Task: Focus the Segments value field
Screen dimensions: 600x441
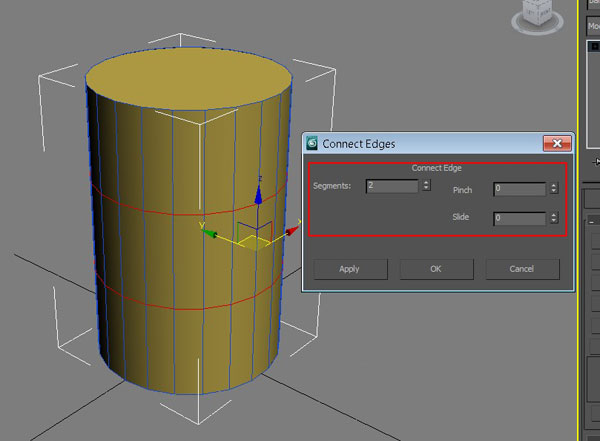Action: (x=391, y=185)
